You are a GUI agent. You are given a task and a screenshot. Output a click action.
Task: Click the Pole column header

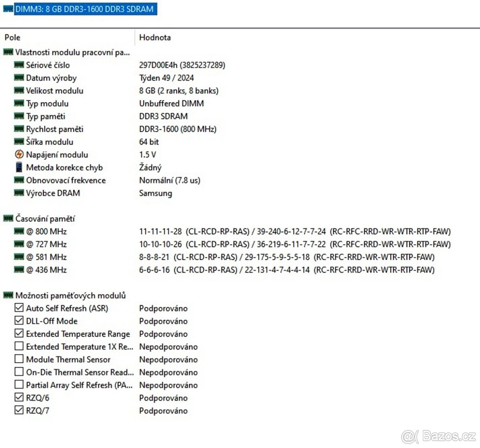pyautogui.click(x=12, y=37)
